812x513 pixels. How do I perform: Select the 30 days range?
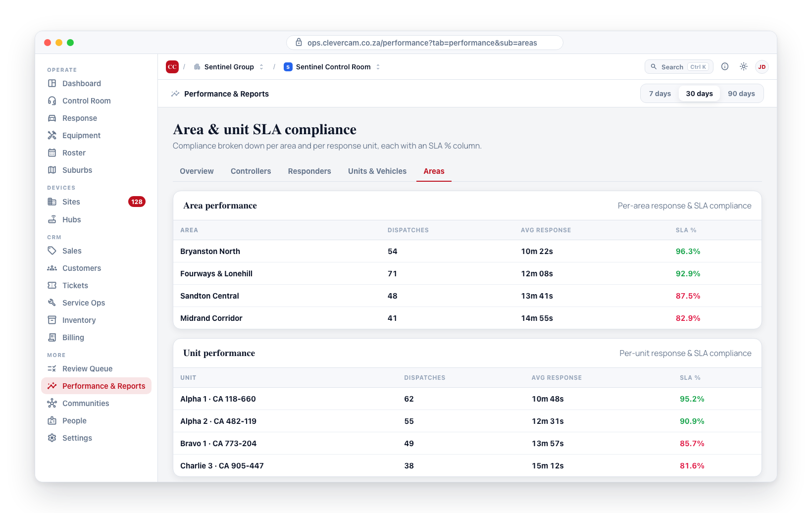[699, 94]
